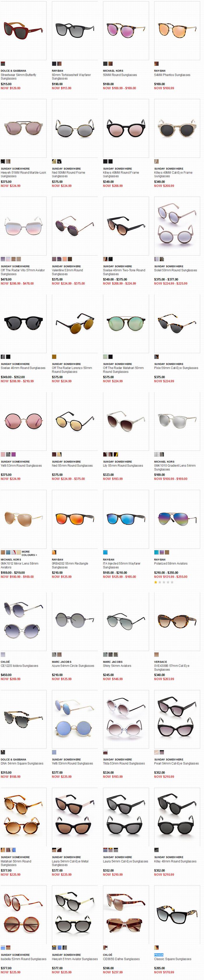Click the More Colours link under Michael Kors aviators
Image resolution: width=204 pixels, height=980 pixels.
pyautogui.click(x=29, y=553)
